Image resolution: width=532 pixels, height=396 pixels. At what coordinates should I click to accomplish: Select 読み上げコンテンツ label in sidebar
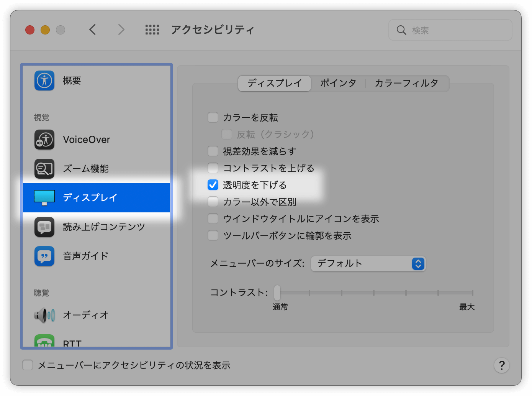[x=104, y=227]
